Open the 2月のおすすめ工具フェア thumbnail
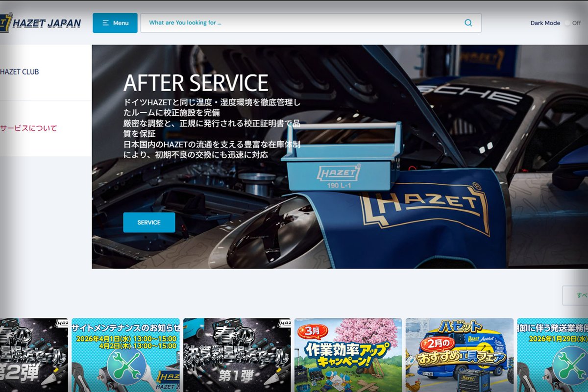Viewport: 588px width, 392px height. 460,355
